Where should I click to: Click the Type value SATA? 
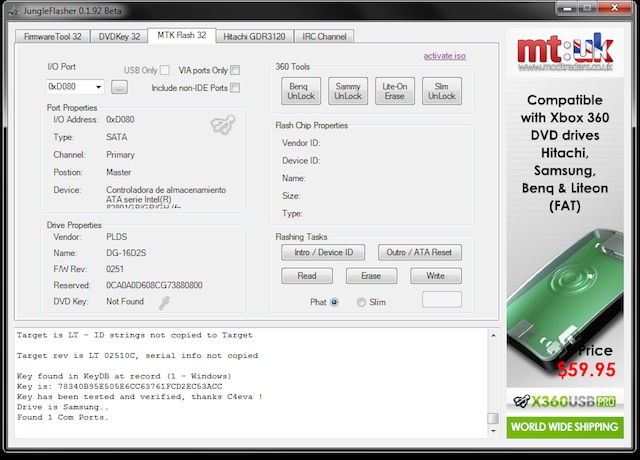point(117,137)
